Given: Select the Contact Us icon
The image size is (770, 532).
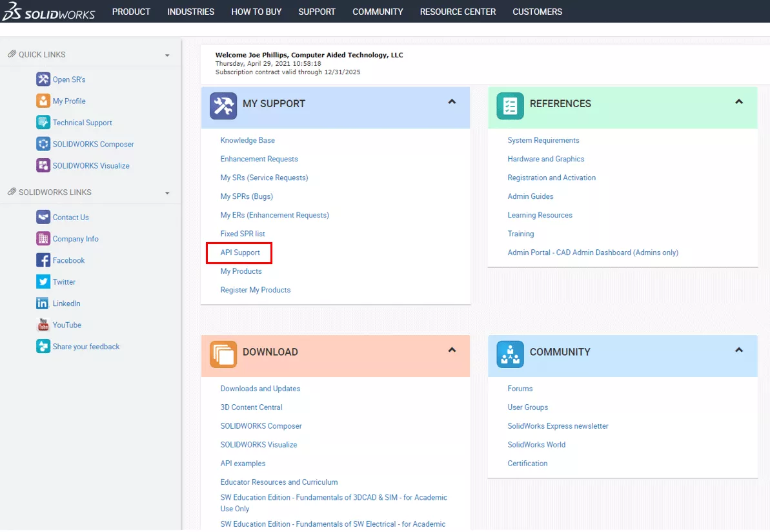Looking at the screenshot, I should click(43, 217).
